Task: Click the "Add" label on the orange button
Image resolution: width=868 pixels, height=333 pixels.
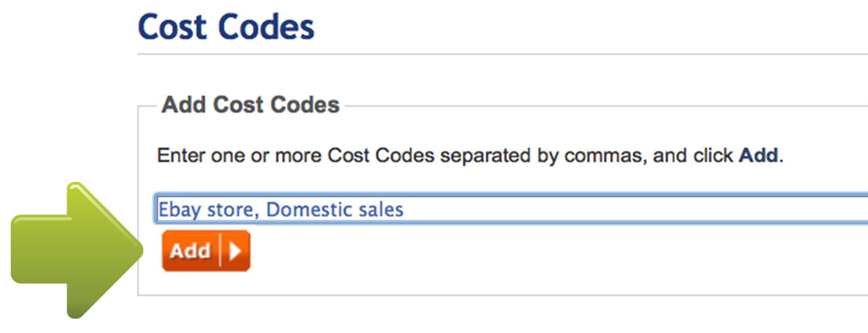Action: pos(190,251)
